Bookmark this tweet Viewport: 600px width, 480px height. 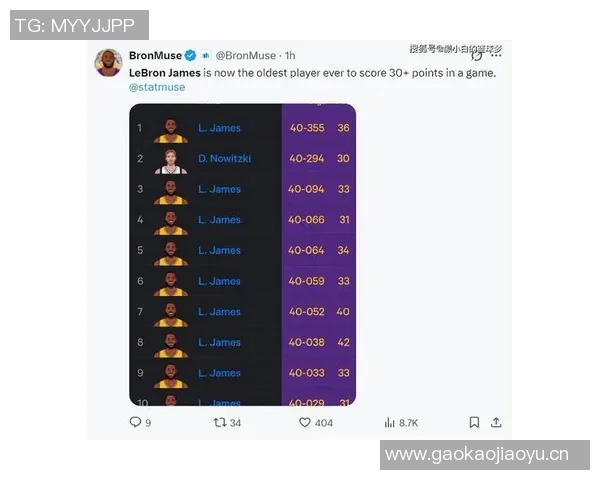coord(474,422)
